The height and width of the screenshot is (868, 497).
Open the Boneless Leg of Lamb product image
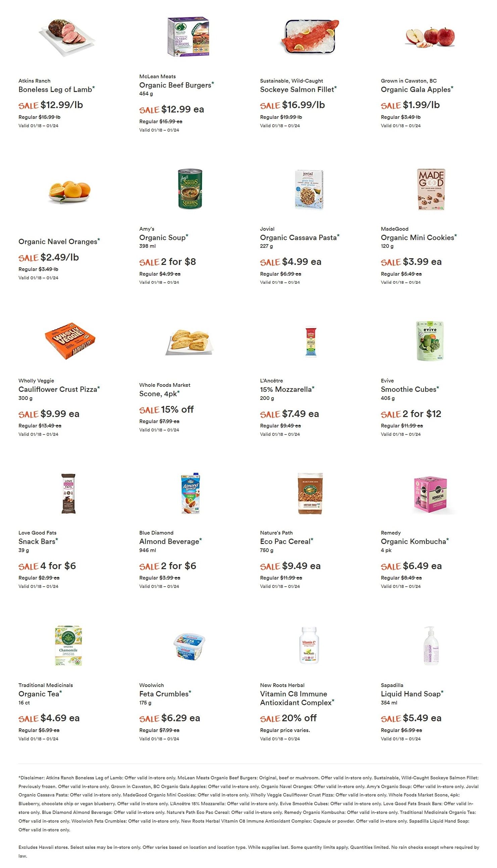pos(67,37)
